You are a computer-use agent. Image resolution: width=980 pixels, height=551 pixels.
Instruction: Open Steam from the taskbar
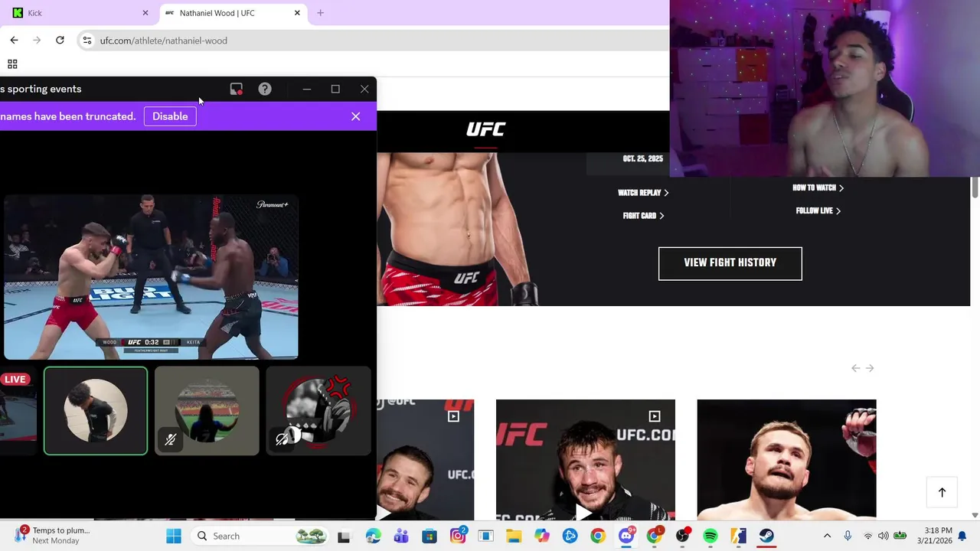pos(766,536)
